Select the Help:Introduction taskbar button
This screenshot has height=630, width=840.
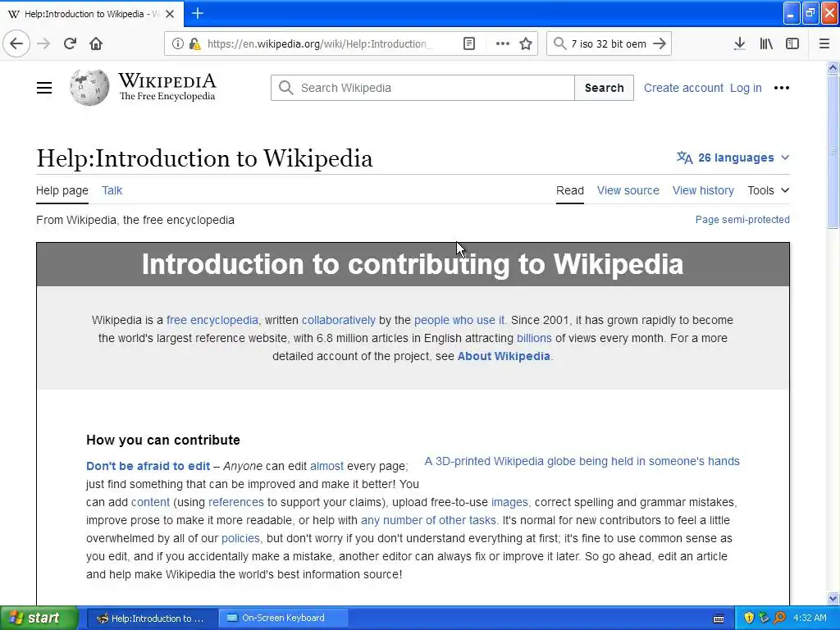click(152, 619)
